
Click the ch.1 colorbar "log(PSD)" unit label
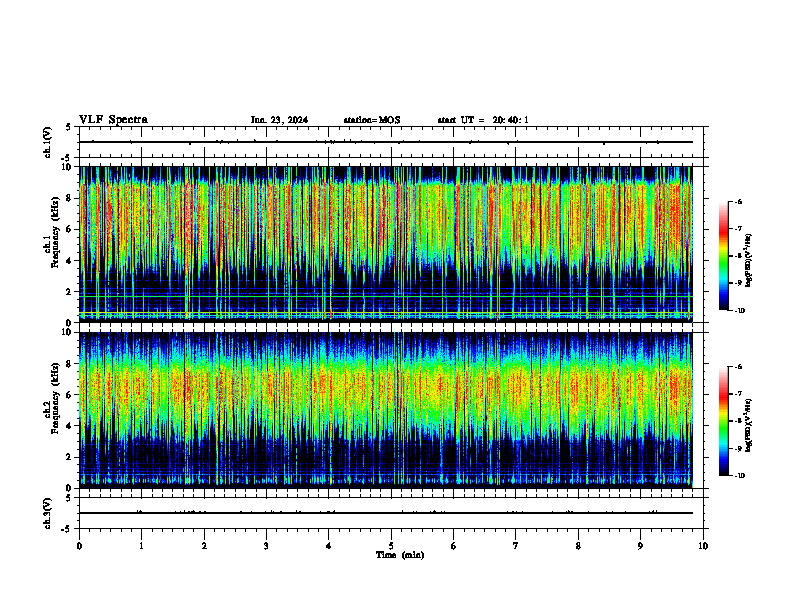(748, 261)
